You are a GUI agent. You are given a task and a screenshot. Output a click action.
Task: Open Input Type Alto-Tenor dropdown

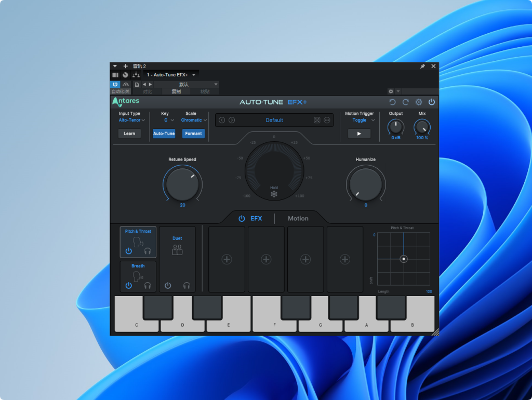point(131,120)
